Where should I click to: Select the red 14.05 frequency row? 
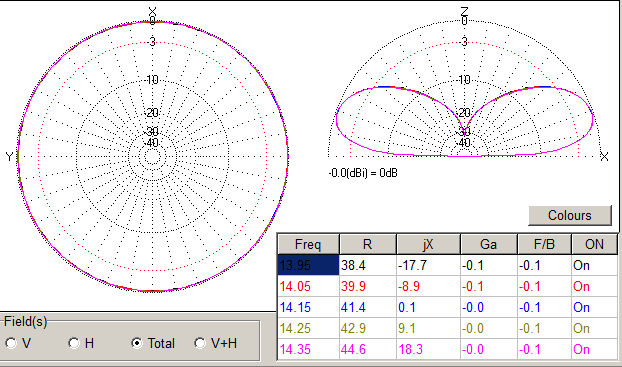(x=447, y=286)
